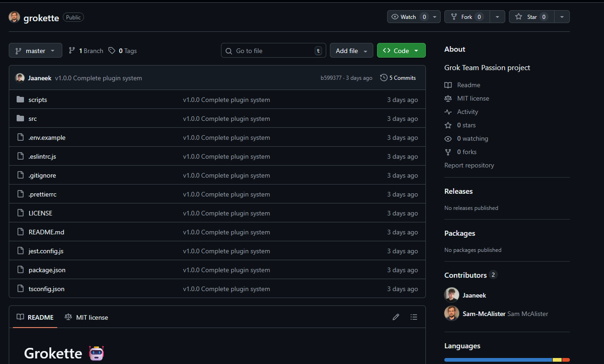Click the Activity link in About

tap(468, 112)
